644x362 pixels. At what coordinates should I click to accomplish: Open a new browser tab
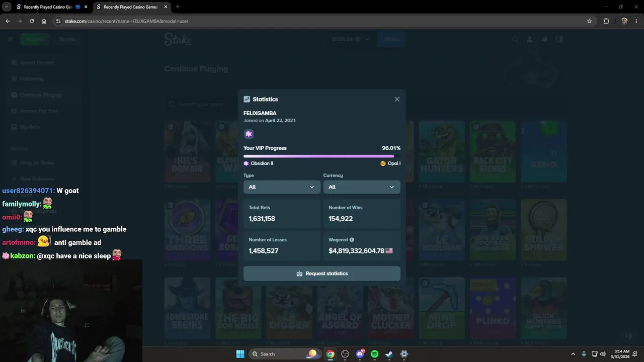pos(178,7)
